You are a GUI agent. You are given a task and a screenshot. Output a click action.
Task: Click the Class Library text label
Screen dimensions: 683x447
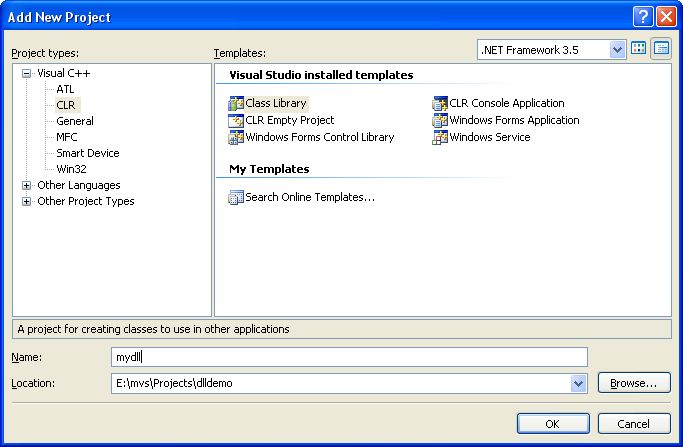click(x=276, y=103)
